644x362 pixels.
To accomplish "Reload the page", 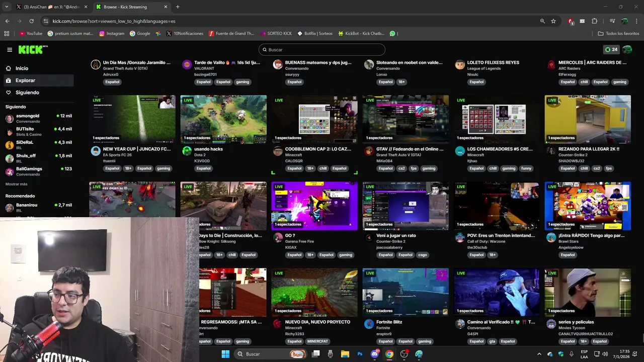I will point(31,21).
